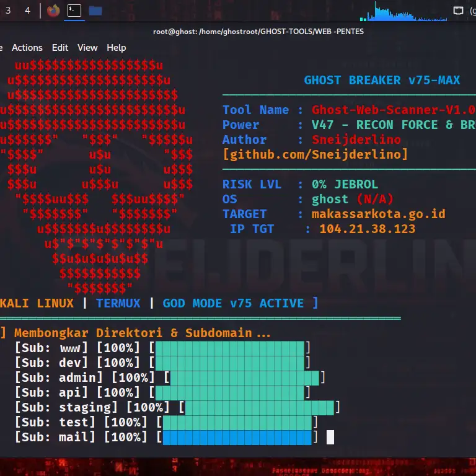The image size is (476, 476).
Task: Click the Membongkar Direktori & Subdomain line
Action: [x=143, y=333]
